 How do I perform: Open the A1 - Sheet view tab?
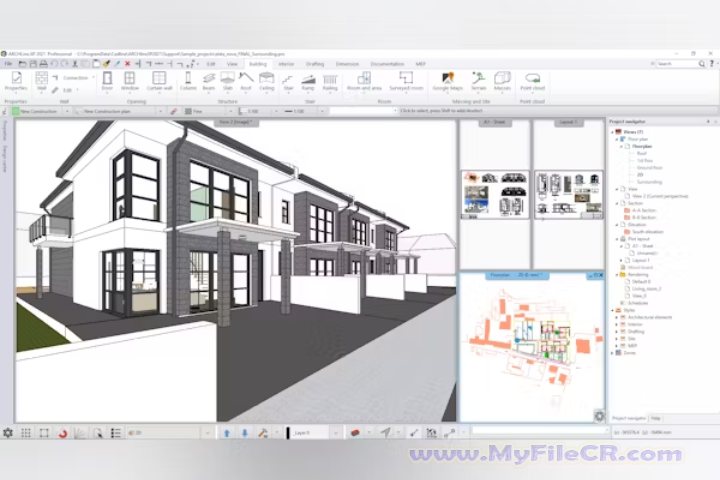pos(494,123)
